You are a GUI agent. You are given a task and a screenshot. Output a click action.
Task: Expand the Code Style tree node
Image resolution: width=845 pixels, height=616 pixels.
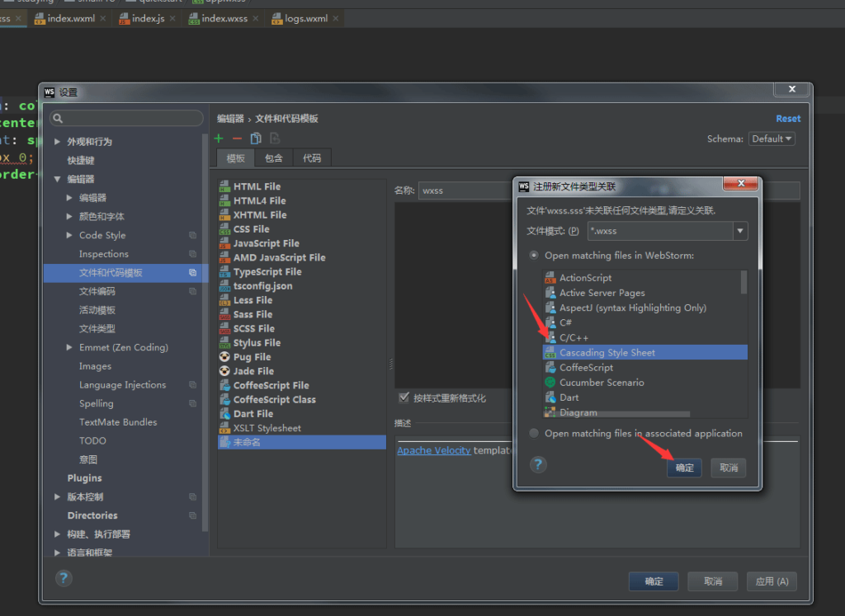point(69,235)
